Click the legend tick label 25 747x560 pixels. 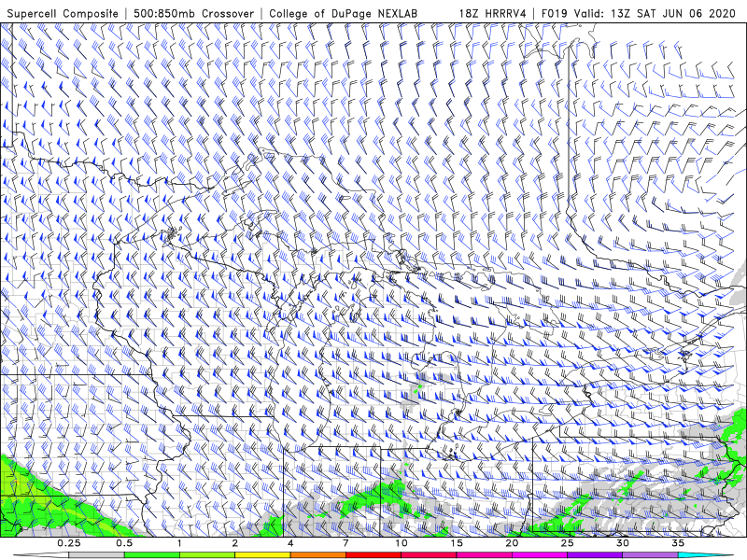click(x=568, y=543)
